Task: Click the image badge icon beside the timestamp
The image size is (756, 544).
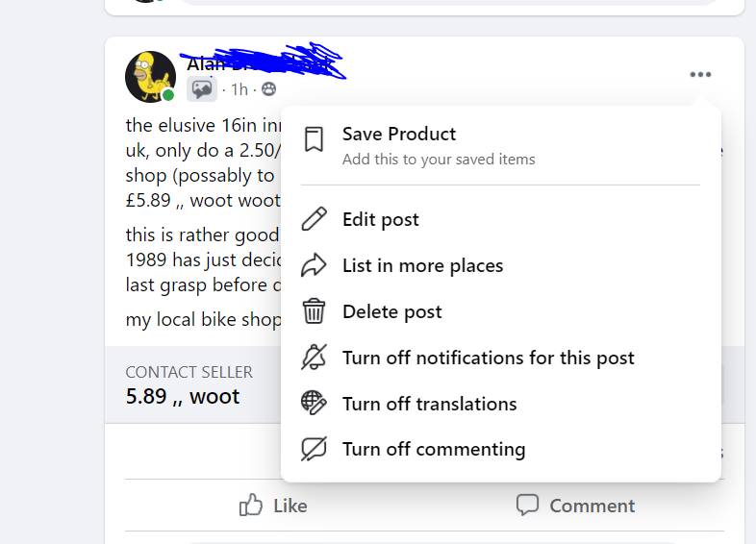Action: coord(202,89)
